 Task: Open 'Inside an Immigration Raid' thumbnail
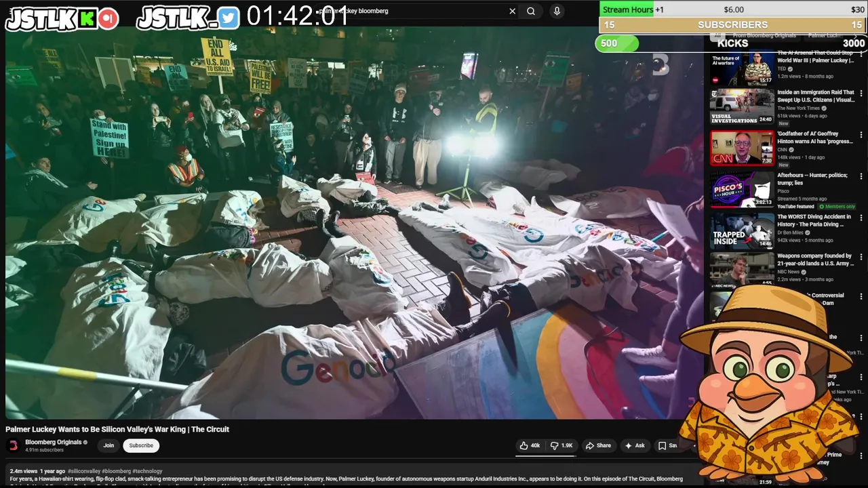click(x=742, y=106)
